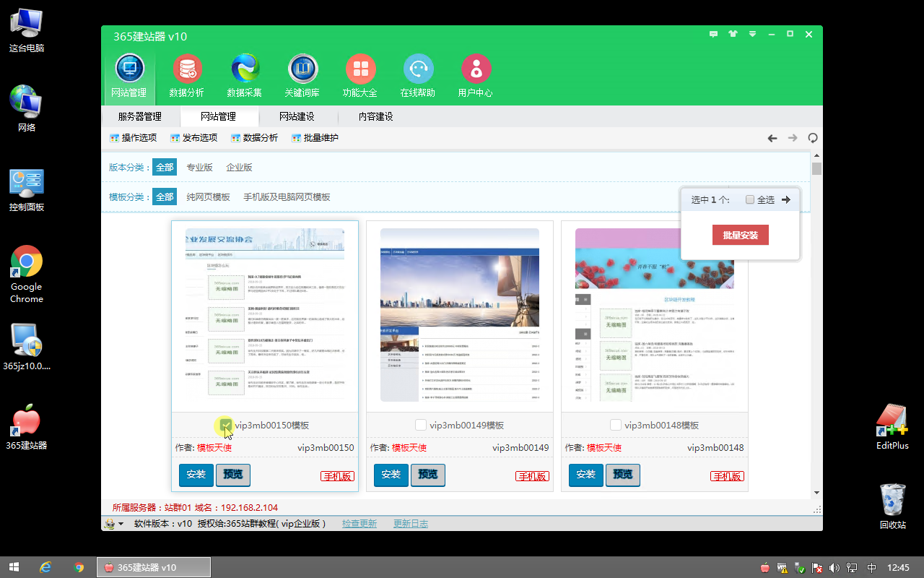Install the vip3mb00150 template
924x578 pixels.
point(196,475)
